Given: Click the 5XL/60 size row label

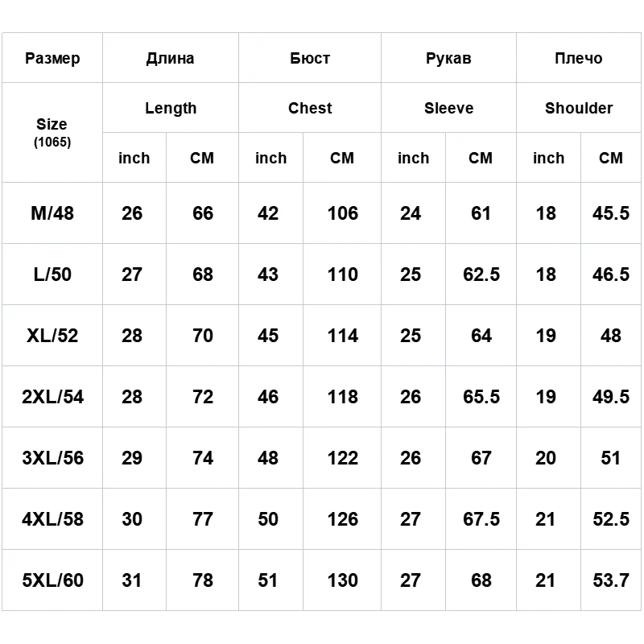Looking at the screenshot, I should coord(52,580).
